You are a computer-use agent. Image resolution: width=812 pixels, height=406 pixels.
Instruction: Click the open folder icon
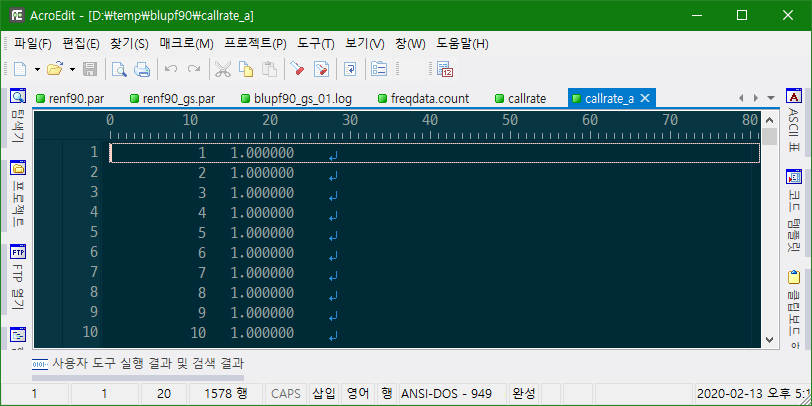click(55, 69)
